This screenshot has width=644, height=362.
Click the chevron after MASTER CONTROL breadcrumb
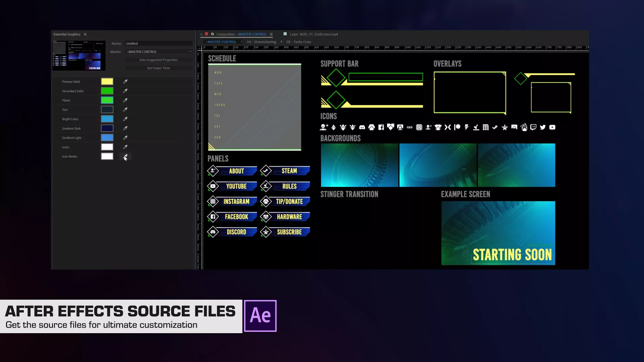coord(241,42)
